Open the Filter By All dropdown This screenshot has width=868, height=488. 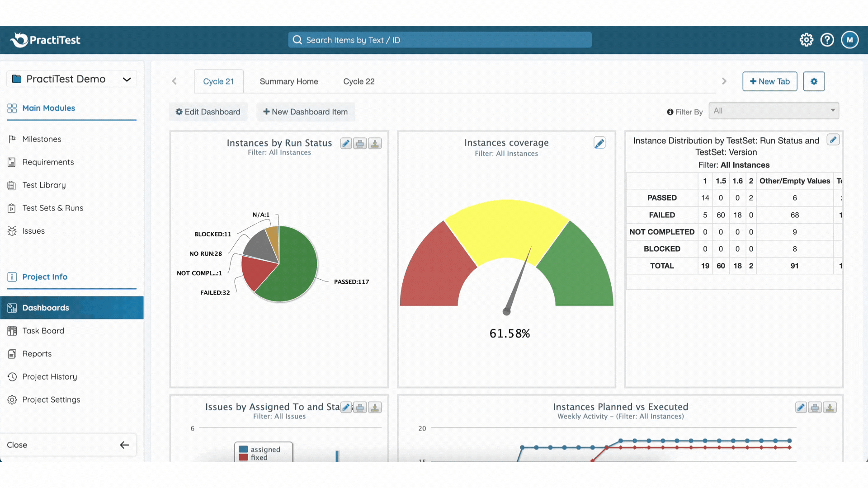774,111
